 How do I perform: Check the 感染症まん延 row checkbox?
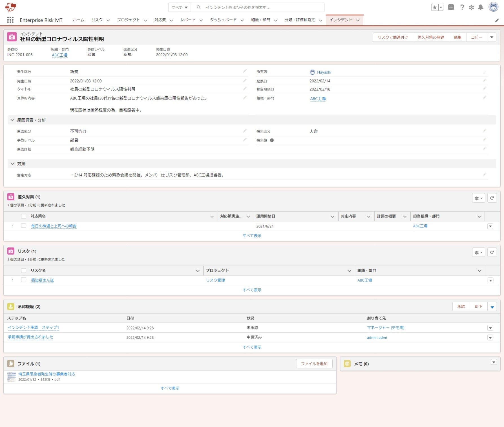tap(24, 280)
